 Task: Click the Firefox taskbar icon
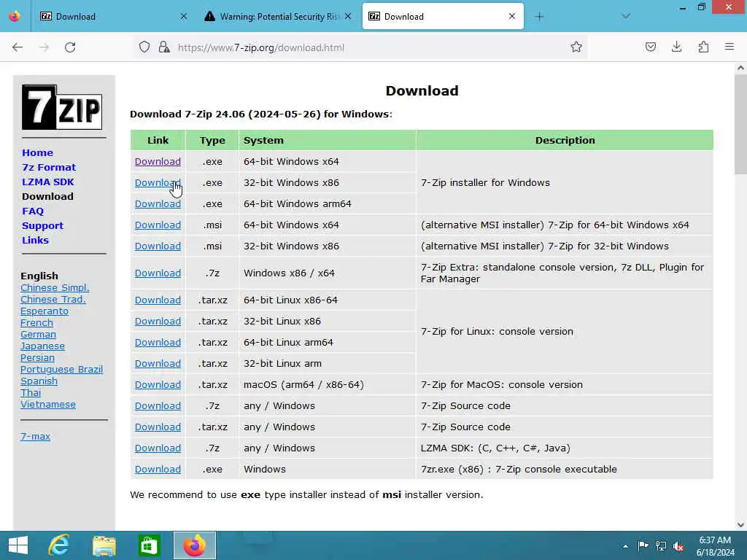(194, 545)
